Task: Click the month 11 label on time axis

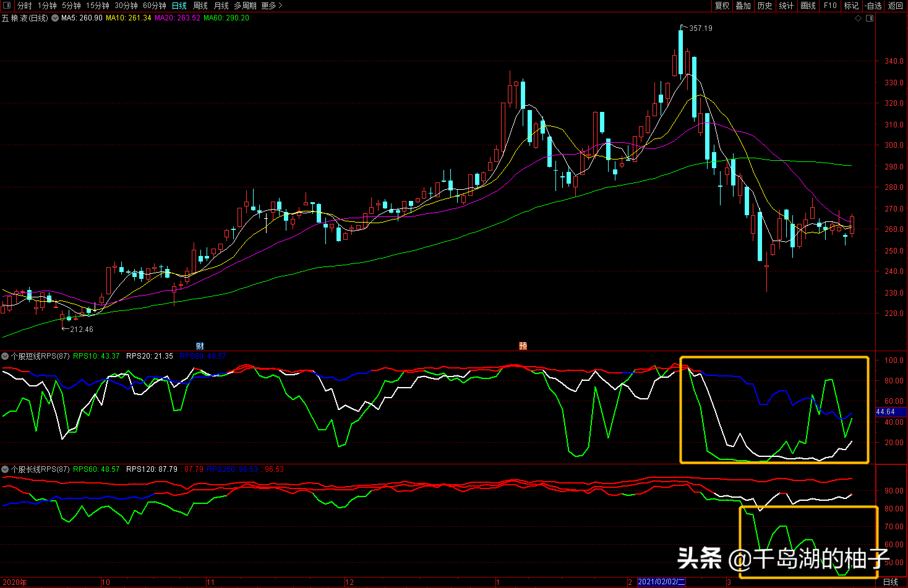Action: coord(211,582)
